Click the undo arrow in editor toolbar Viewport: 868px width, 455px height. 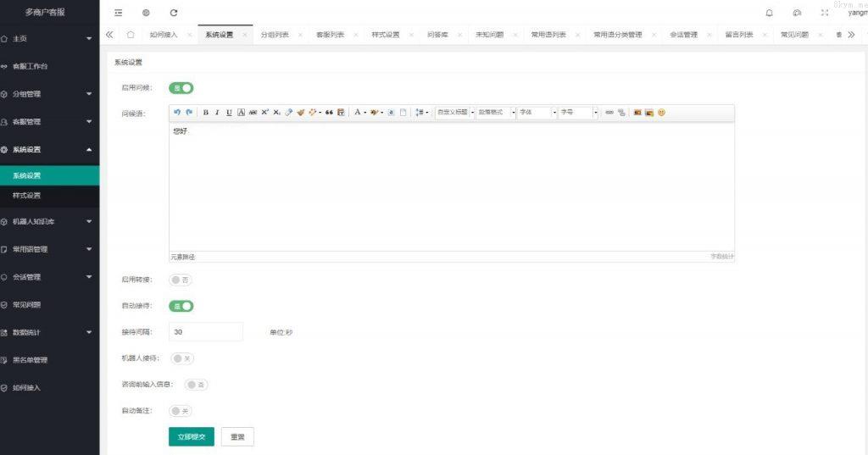pos(177,112)
